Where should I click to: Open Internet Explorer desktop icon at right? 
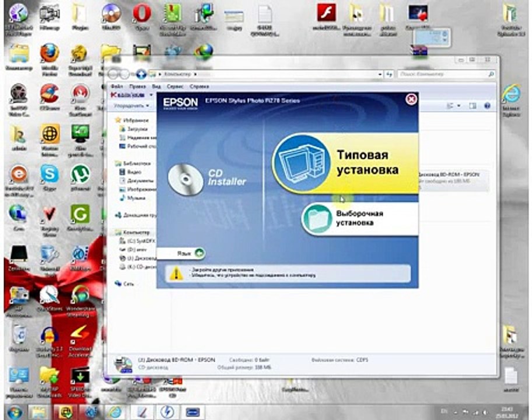[x=511, y=99]
